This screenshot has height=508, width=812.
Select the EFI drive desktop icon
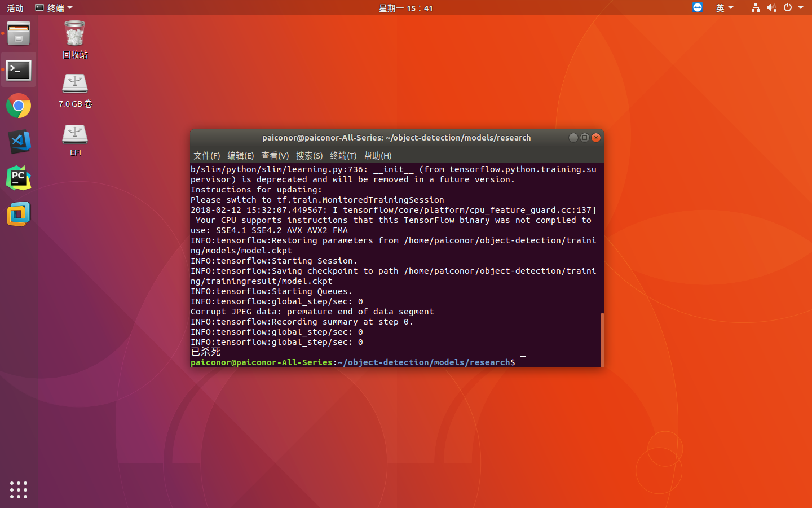pyautogui.click(x=75, y=140)
